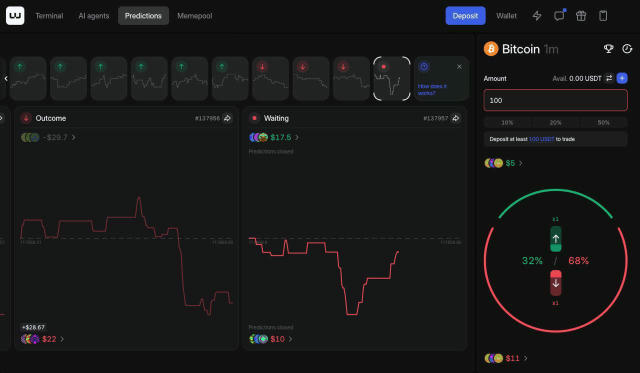Click the Avail. 0.00 USDT balance
This screenshot has width=640, height=373.
point(577,78)
